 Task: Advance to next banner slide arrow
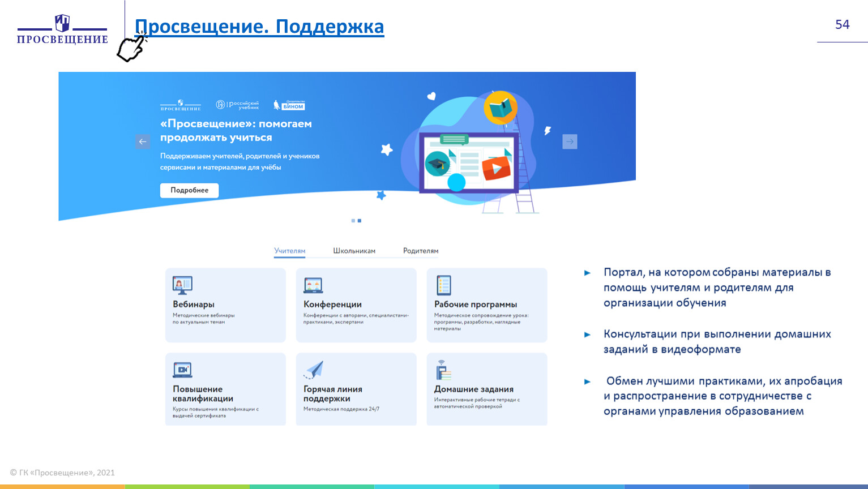[570, 141]
